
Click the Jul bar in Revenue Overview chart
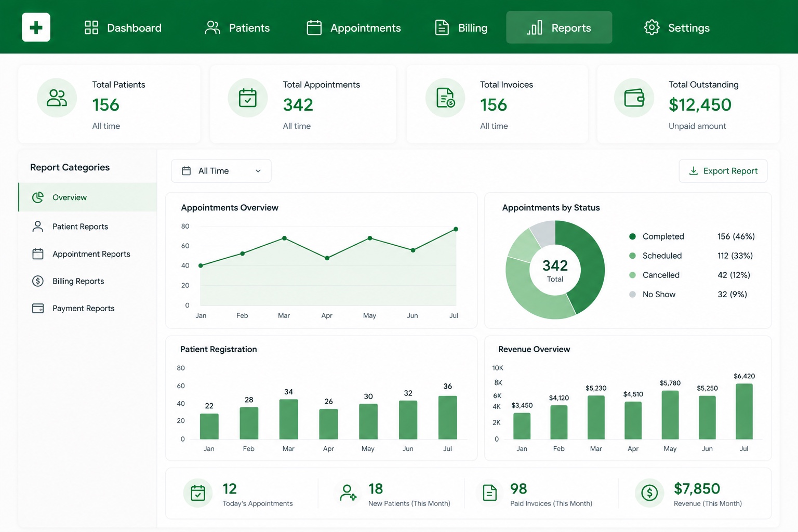click(x=744, y=411)
